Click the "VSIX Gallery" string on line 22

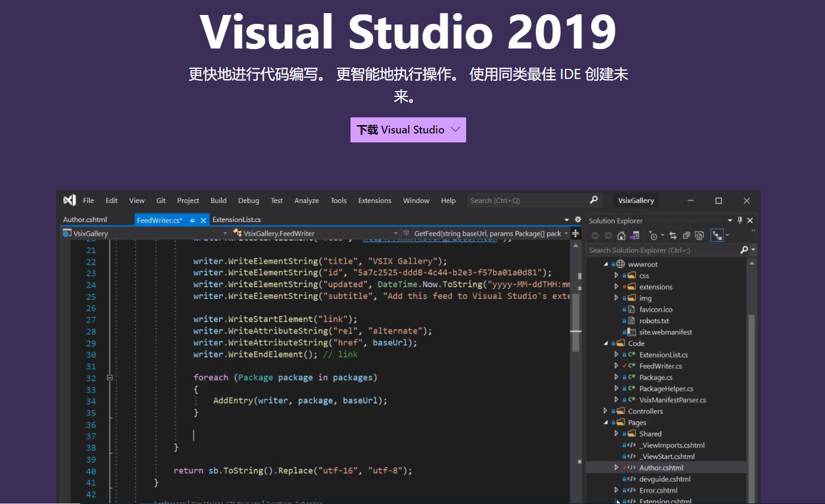(403, 261)
